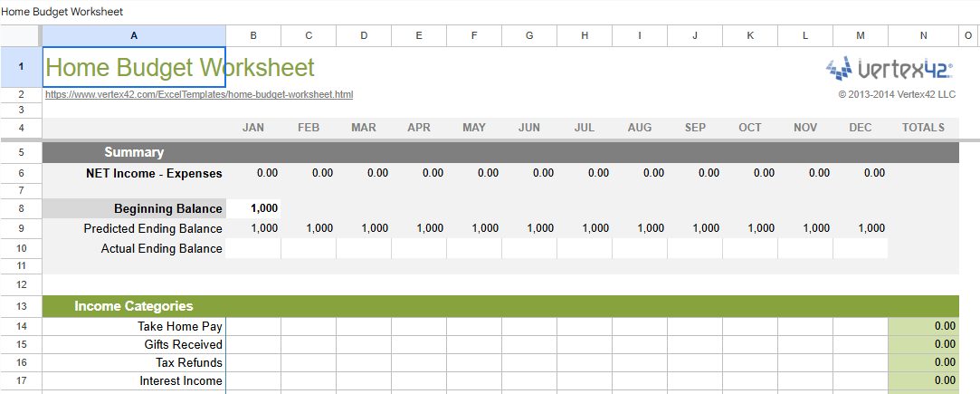Select column B header
This screenshot has height=394, width=980.
253,35
